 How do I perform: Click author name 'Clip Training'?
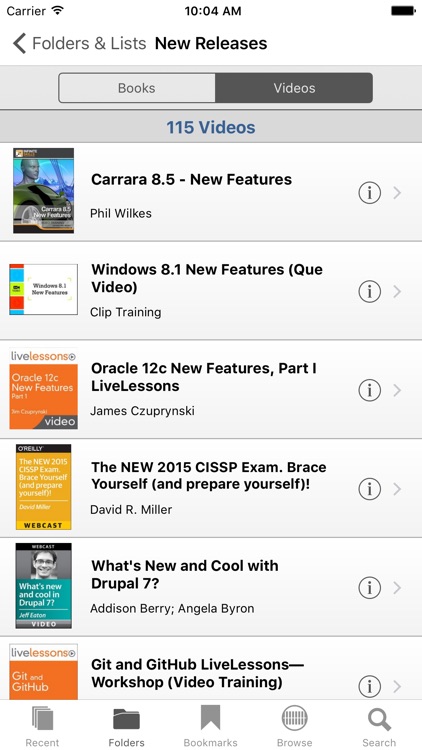pyautogui.click(x=126, y=312)
